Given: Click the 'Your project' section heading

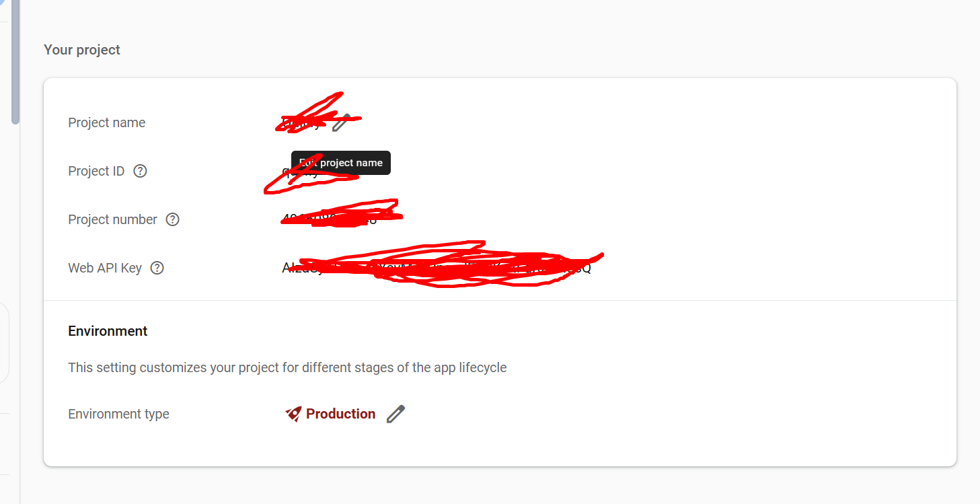Looking at the screenshot, I should (82, 50).
